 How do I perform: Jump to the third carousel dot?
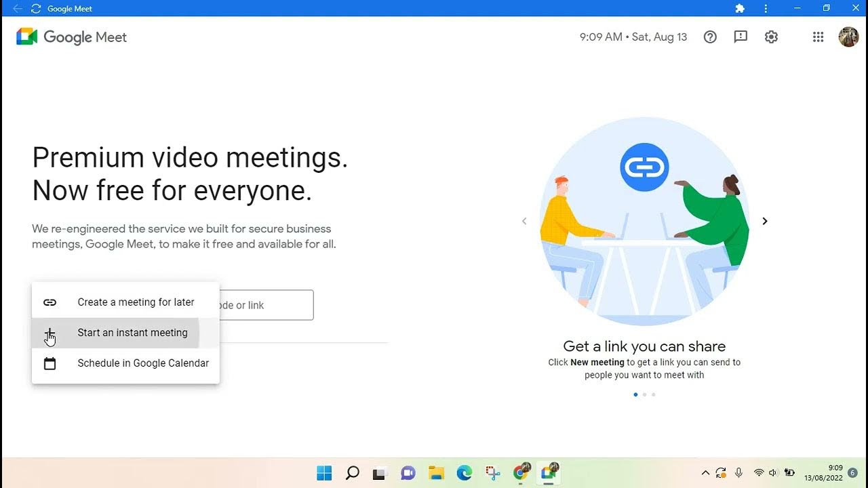(x=653, y=394)
